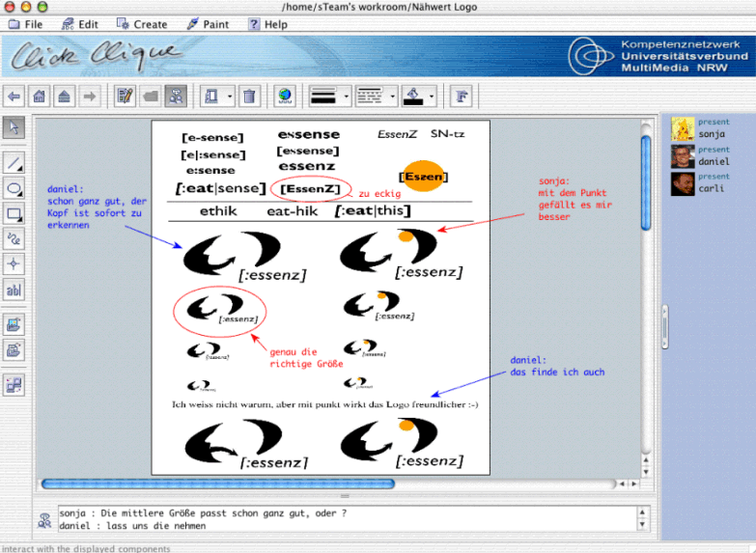Click the horizontal canvas scrollbar
Image resolution: width=756 pixels, height=553 pixels.
coord(217,484)
